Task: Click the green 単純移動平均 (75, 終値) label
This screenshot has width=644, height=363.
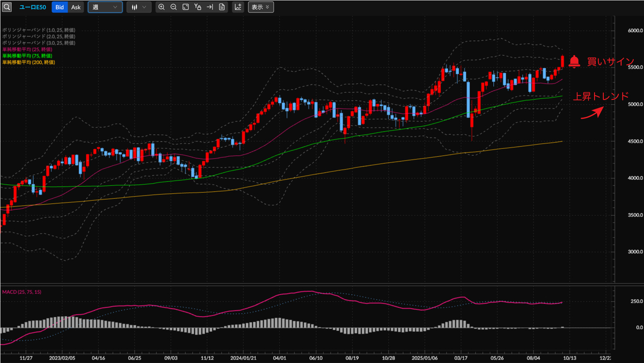Action: 27,56
